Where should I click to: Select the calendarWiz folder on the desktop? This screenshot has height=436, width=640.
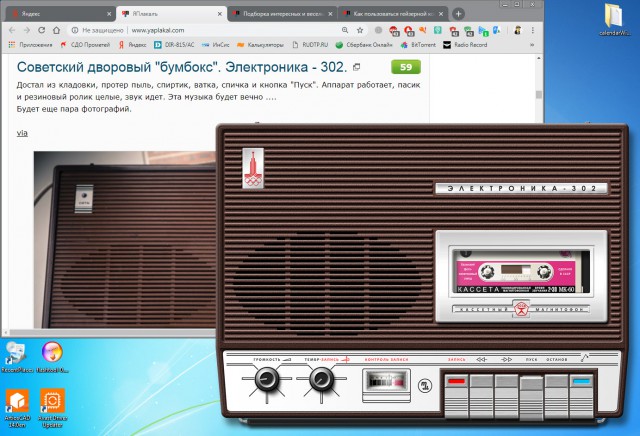(614, 19)
